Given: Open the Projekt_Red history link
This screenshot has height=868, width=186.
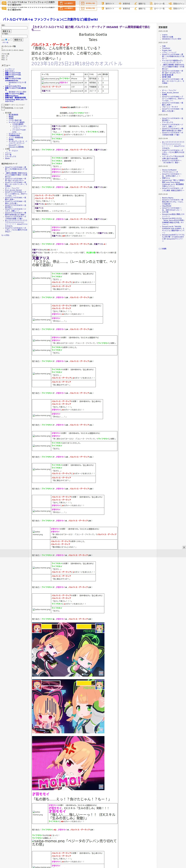Looking at the screenshot, I should pos(167,50).
